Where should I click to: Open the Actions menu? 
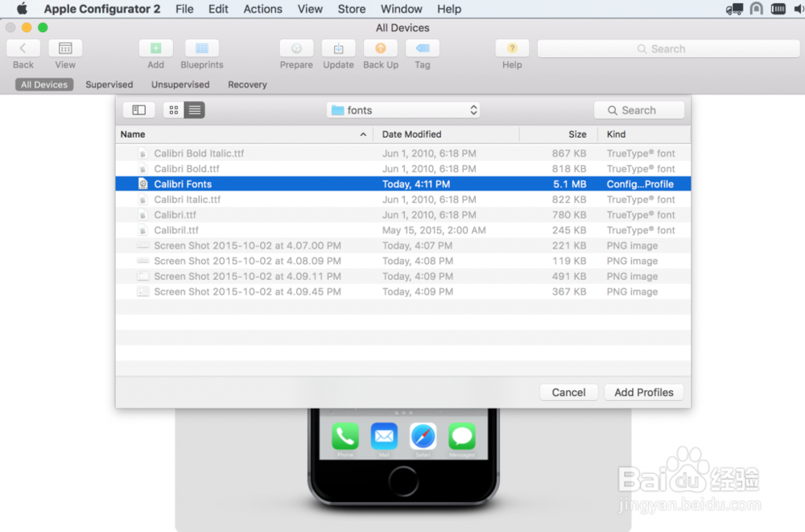[x=262, y=9]
